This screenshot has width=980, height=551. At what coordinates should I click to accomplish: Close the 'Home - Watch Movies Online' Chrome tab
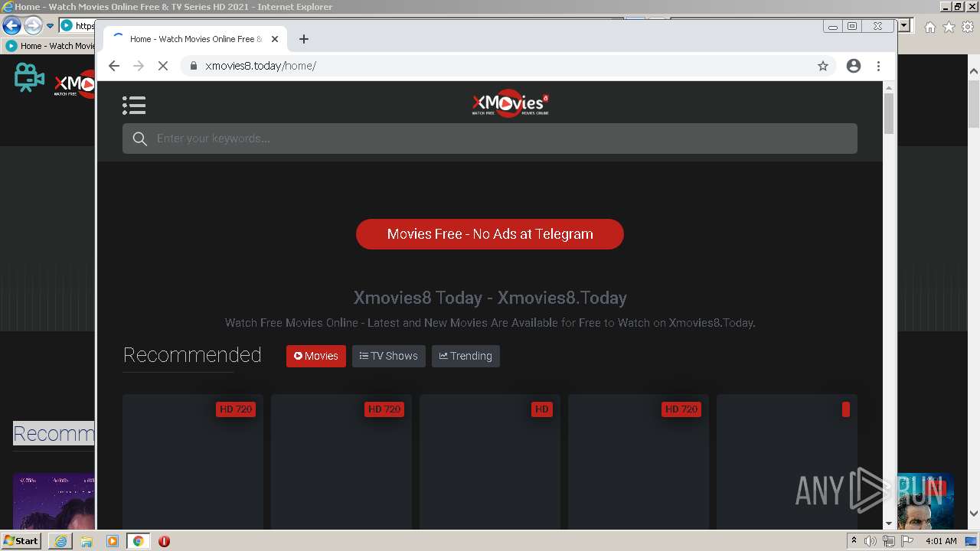pyautogui.click(x=275, y=39)
